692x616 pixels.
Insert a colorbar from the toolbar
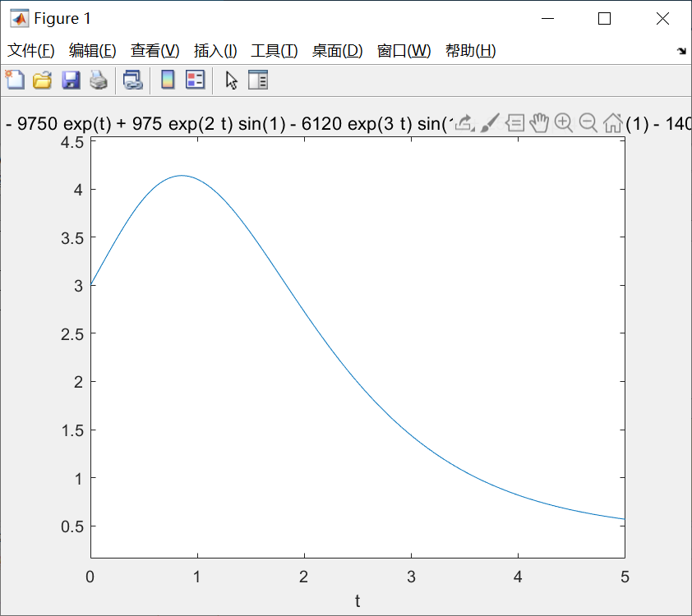coord(168,80)
